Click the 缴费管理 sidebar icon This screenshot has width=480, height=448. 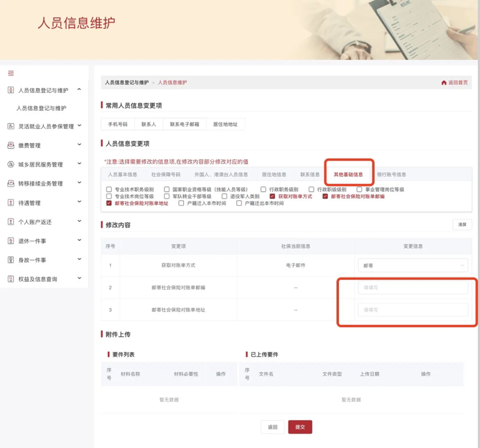point(11,145)
